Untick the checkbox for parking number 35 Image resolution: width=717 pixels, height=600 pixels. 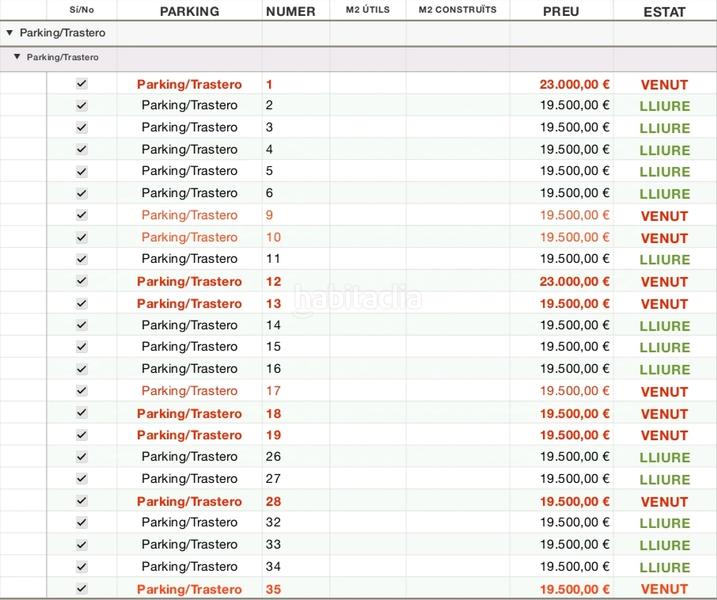82,589
